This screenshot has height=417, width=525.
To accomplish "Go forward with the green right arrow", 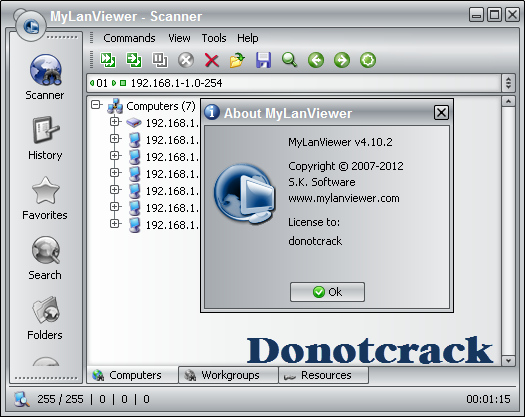I will tap(342, 60).
